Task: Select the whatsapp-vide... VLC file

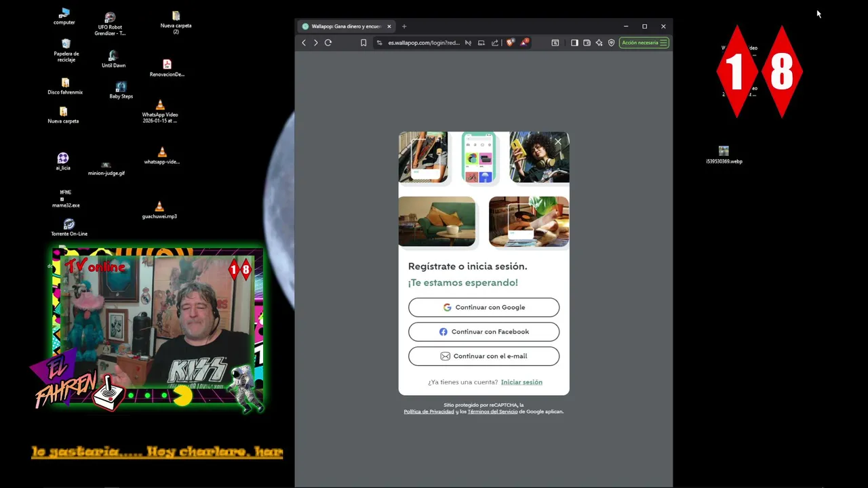Action: pos(161,156)
